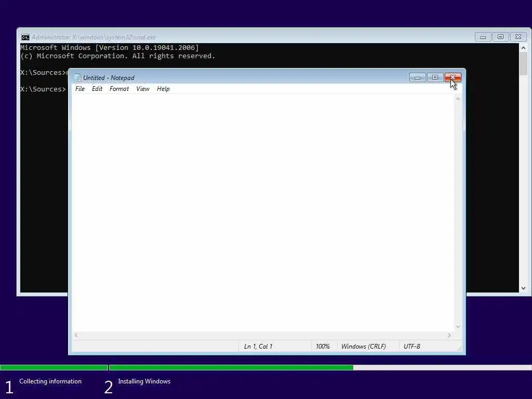The width and height of the screenshot is (532, 399).
Task: Click the cmd.exe icon in command prompt title
Action: (x=25, y=37)
